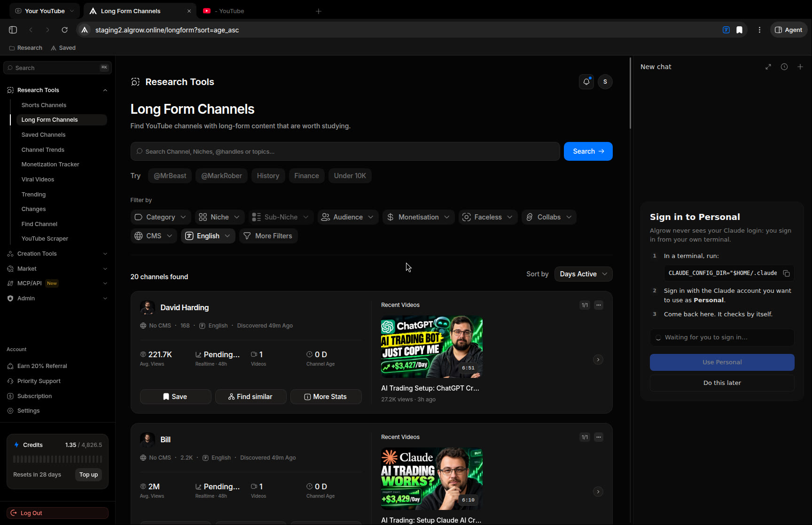This screenshot has width=812, height=525.
Task: Start a new chat with plus icon
Action: click(x=800, y=67)
